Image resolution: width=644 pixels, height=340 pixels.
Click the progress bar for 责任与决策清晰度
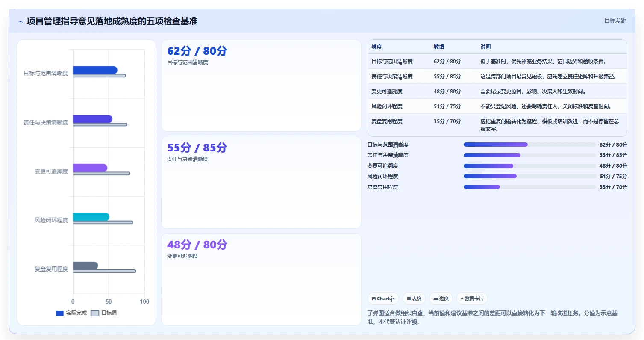529,155
